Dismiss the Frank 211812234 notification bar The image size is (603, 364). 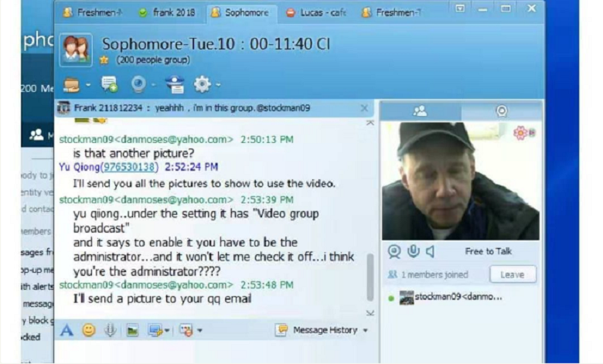click(x=365, y=109)
